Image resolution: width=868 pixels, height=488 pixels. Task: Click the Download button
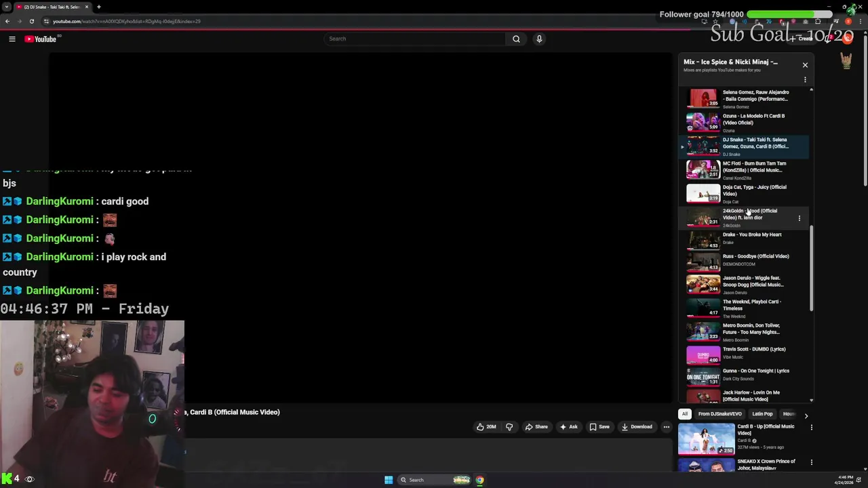[x=636, y=427]
